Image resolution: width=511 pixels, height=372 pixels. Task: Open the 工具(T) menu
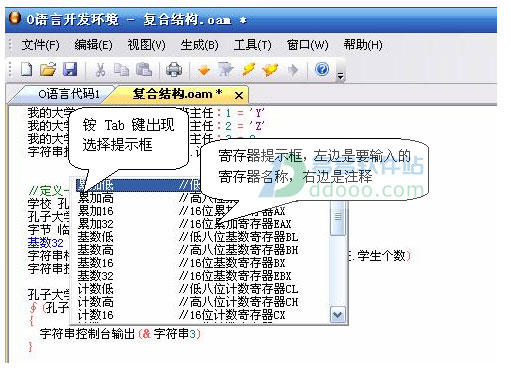tap(252, 45)
